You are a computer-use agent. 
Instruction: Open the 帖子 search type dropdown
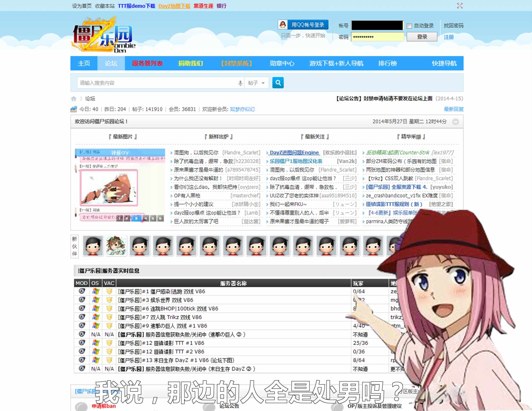click(x=256, y=83)
